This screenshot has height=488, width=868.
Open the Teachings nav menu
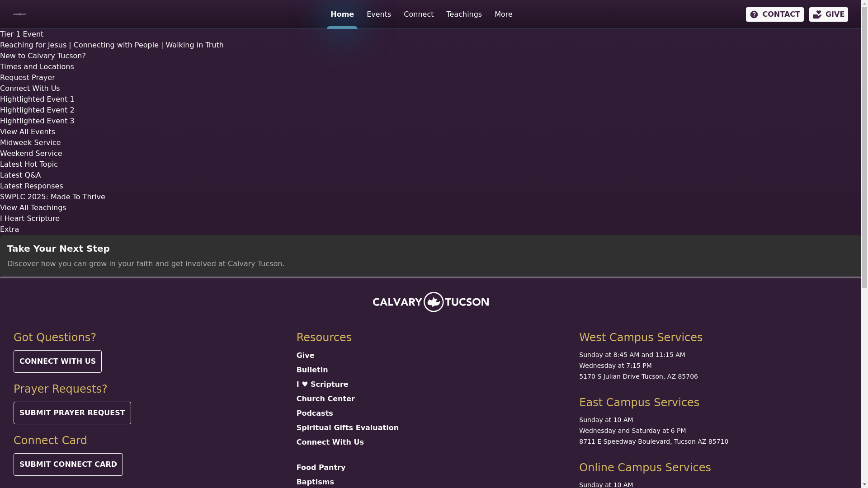pyautogui.click(x=464, y=14)
